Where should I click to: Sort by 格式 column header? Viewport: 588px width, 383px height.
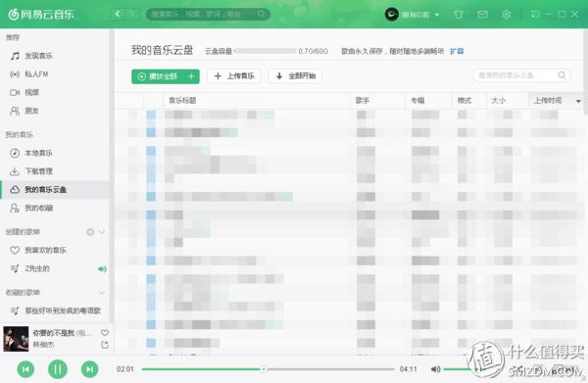(x=469, y=101)
